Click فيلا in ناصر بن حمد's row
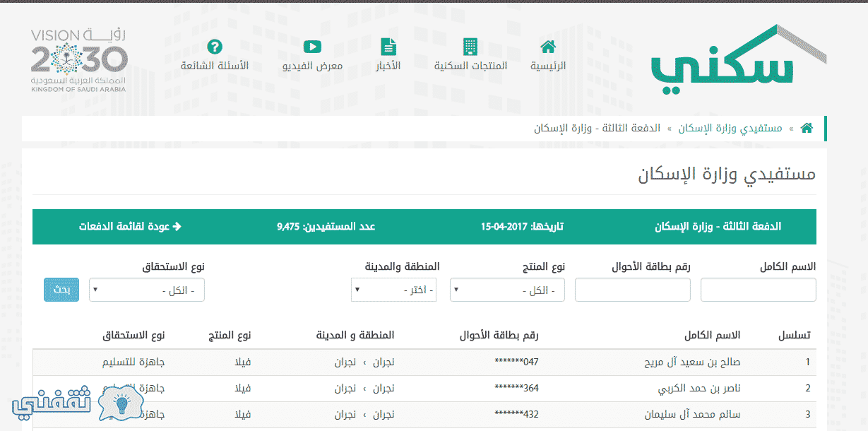This screenshot has width=868, height=431. pyautogui.click(x=242, y=388)
